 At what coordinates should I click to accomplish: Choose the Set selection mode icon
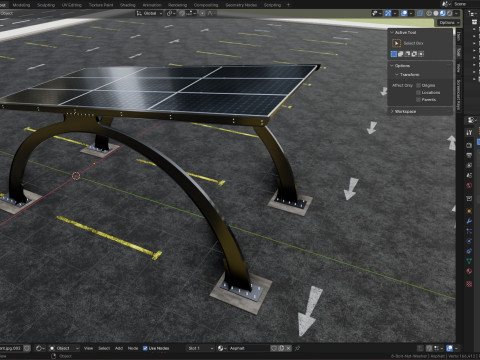[x=394, y=54]
